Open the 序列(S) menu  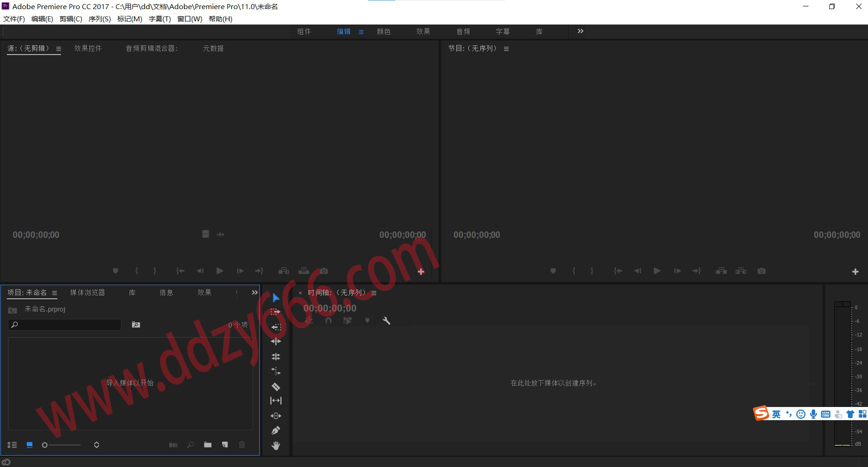click(x=99, y=19)
